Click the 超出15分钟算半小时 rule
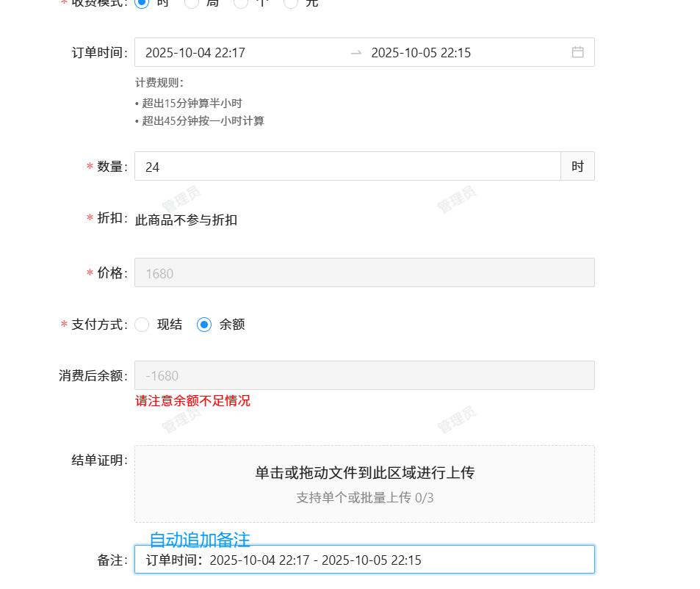The image size is (700, 589). (192, 104)
